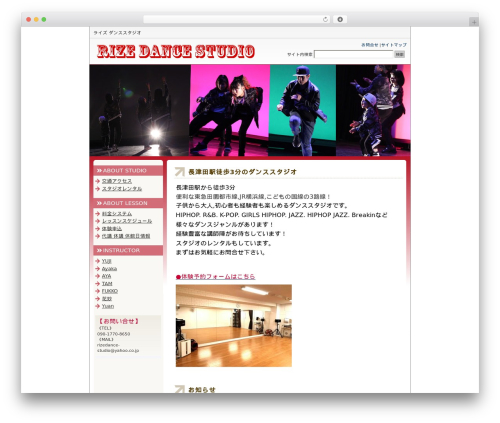Open the 代講 休講 sidebar link
This screenshot has height=423, width=500.
click(126, 236)
